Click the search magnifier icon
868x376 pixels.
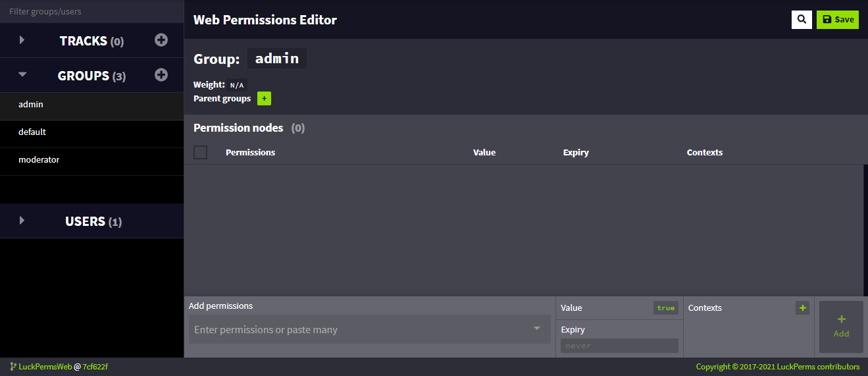point(801,20)
